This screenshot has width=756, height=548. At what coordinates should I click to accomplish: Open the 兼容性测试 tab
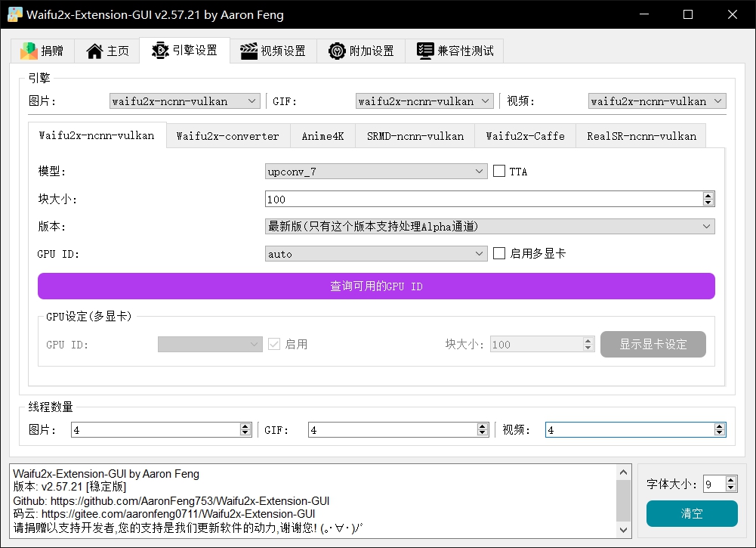pyautogui.click(x=455, y=51)
